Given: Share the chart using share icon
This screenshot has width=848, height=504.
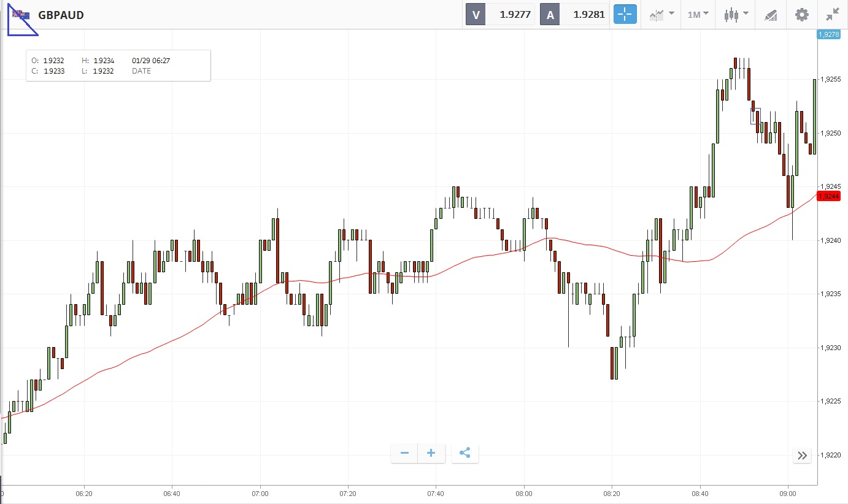Looking at the screenshot, I should pos(464,453).
